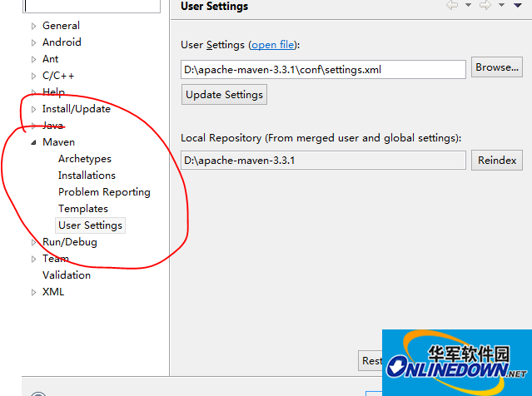532x396 pixels.
Task: Go forward with the right arrow icon
Action: pos(485,5)
